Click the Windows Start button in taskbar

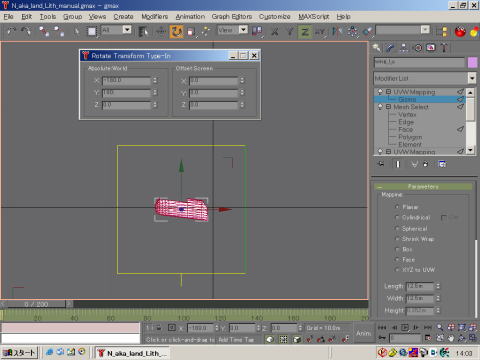[x=19, y=352]
